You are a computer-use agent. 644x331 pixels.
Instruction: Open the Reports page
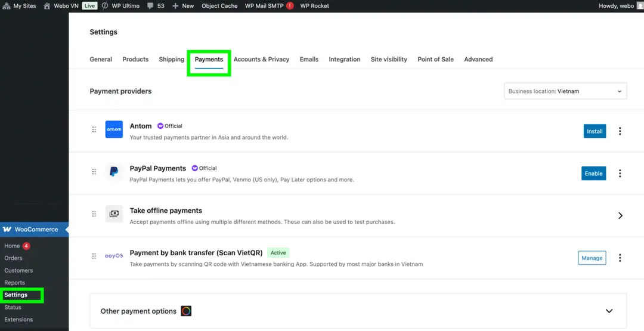coord(14,283)
